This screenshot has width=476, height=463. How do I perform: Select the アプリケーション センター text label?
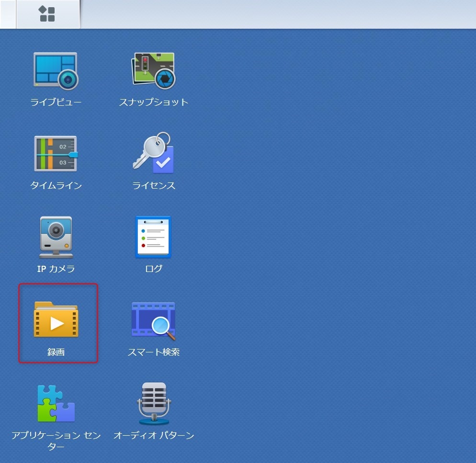point(56,441)
